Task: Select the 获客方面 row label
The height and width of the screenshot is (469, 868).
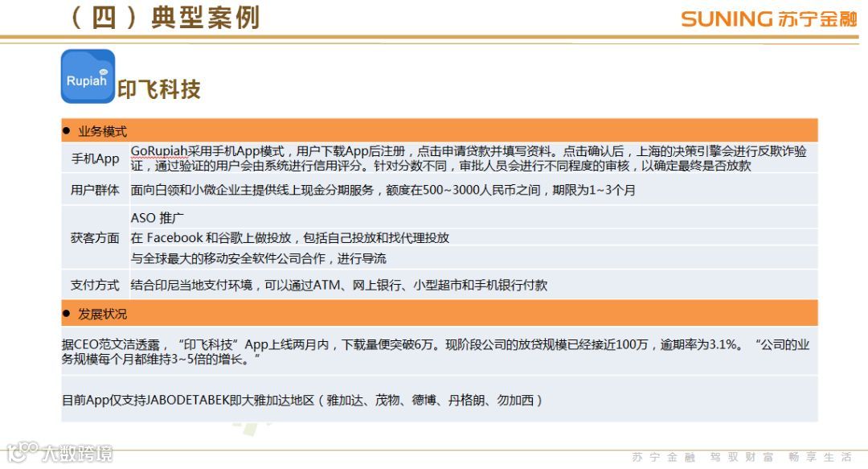Action: (95, 238)
